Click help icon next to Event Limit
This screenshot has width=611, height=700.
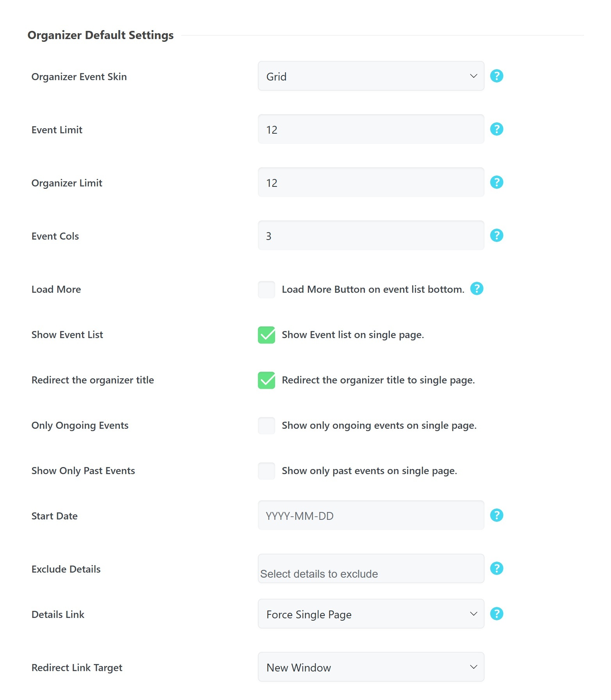497,129
